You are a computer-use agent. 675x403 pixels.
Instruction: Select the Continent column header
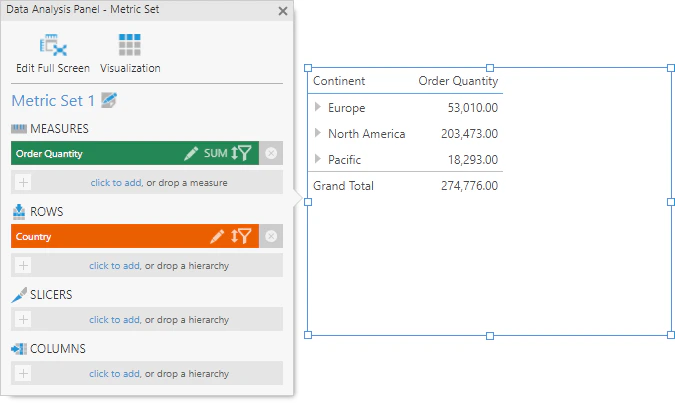339,81
